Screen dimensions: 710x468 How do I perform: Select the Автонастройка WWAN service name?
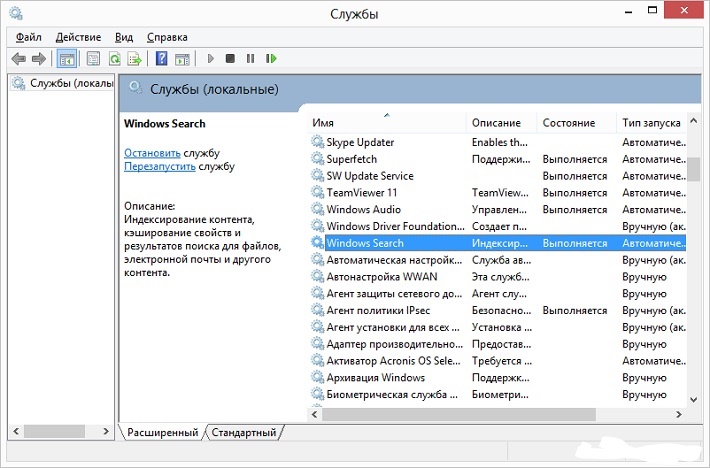382,276
